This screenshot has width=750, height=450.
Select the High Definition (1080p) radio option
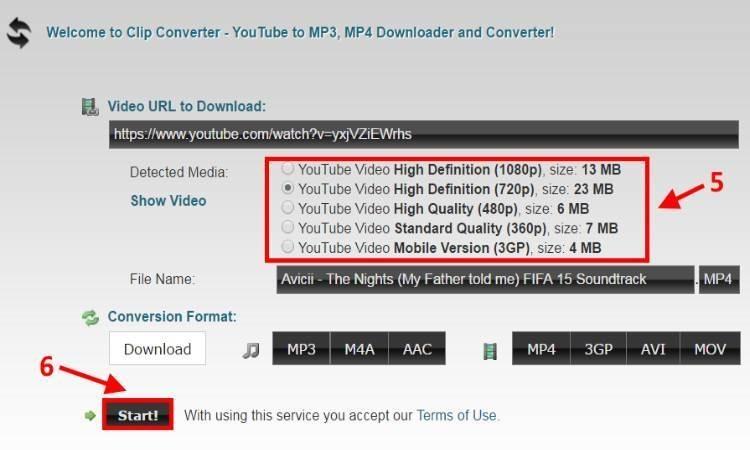pos(287,168)
